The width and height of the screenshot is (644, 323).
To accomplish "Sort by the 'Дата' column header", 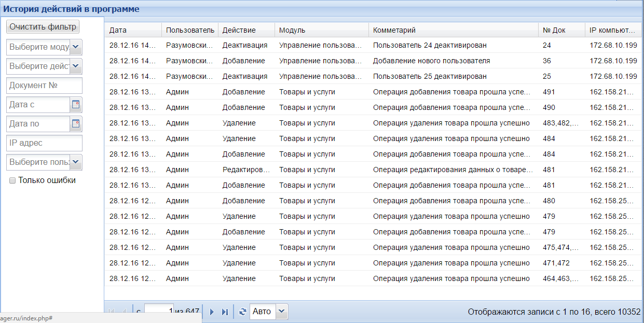I will click(x=133, y=30).
